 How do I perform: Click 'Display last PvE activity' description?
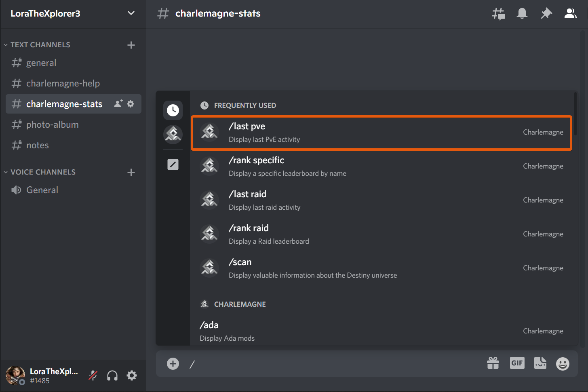pyautogui.click(x=264, y=139)
